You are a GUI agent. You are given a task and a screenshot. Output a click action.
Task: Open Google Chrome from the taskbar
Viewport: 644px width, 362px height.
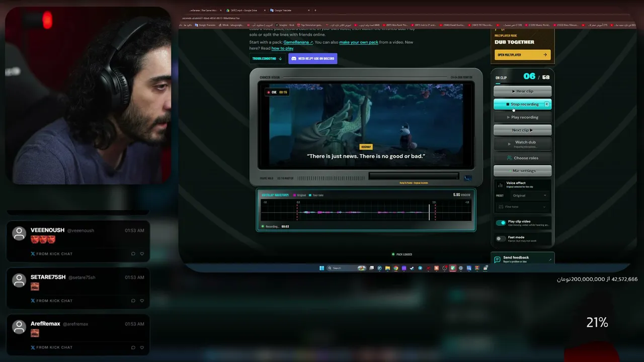pyautogui.click(x=396, y=268)
